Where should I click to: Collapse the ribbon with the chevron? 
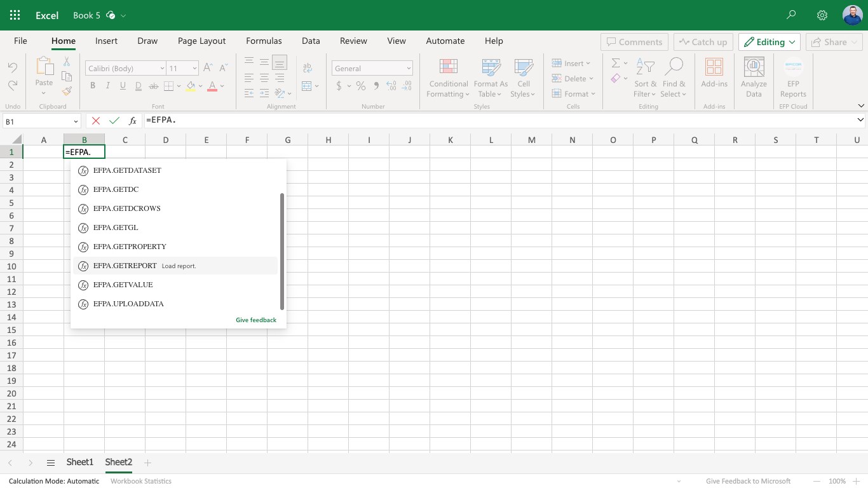click(861, 105)
